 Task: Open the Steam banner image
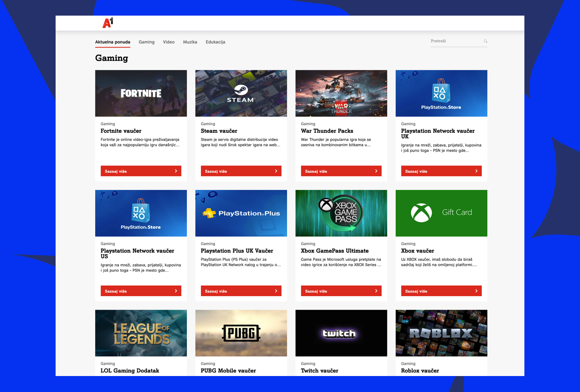point(241,93)
